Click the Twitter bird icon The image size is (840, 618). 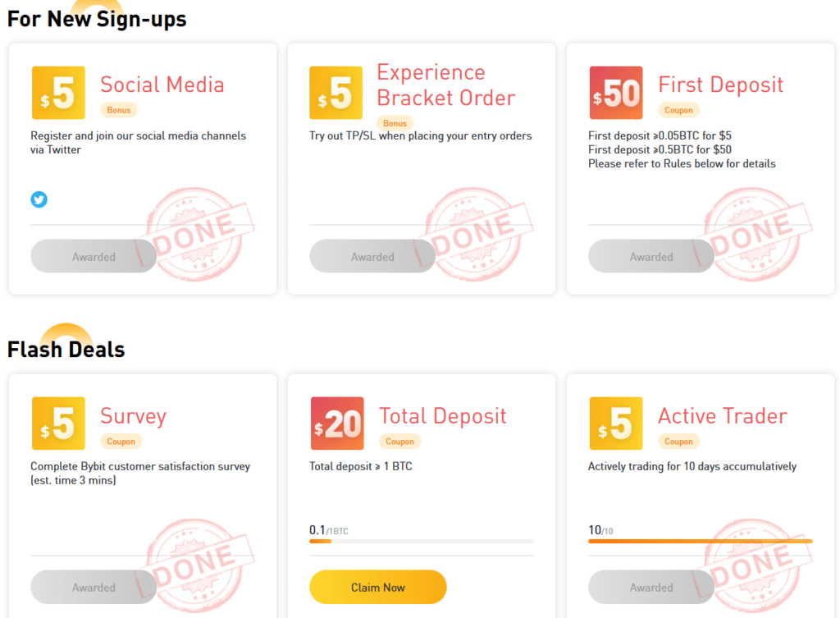coord(39,199)
